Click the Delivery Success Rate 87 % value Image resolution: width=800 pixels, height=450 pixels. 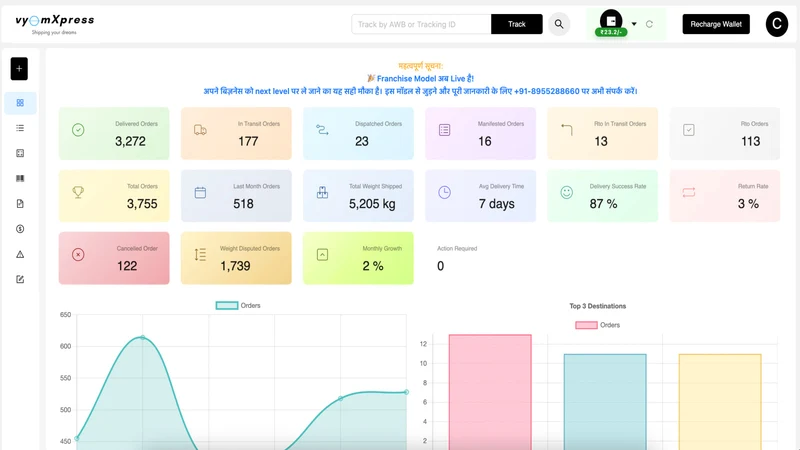603,204
